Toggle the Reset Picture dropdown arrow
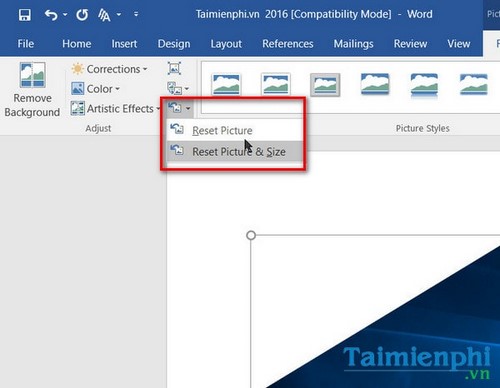The height and width of the screenshot is (388, 500). point(188,108)
